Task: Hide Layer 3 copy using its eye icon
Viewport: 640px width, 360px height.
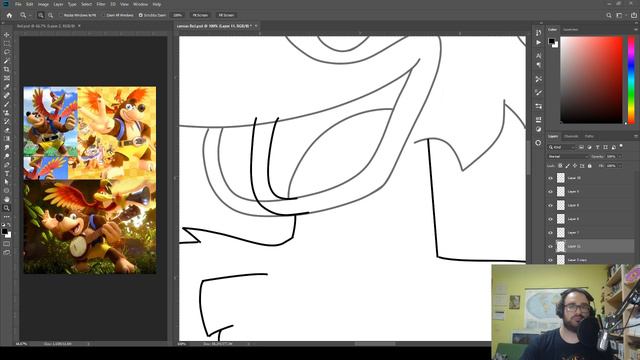Action: (x=550, y=260)
